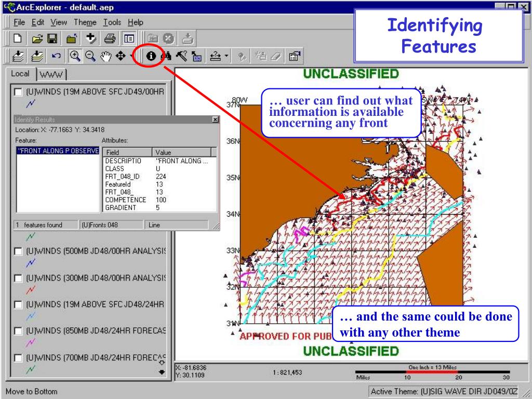The width and height of the screenshot is (532, 399).
Task: Print the map using the printer icon
Action: coord(110,38)
